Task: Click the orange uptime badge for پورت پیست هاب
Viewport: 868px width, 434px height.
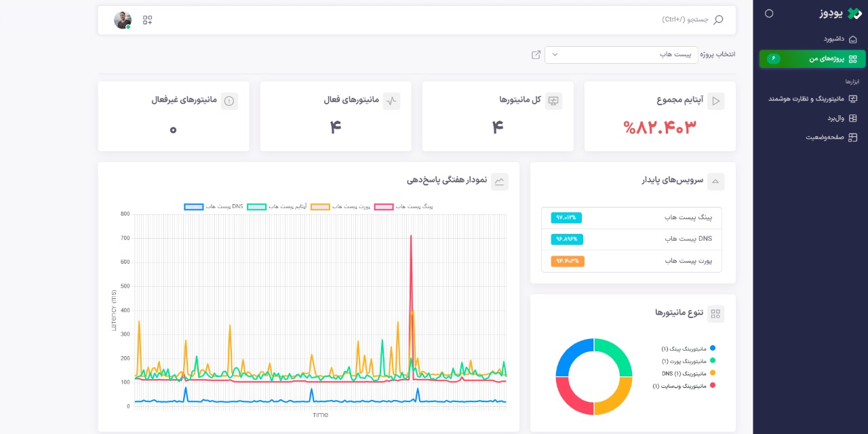Action: coord(568,261)
